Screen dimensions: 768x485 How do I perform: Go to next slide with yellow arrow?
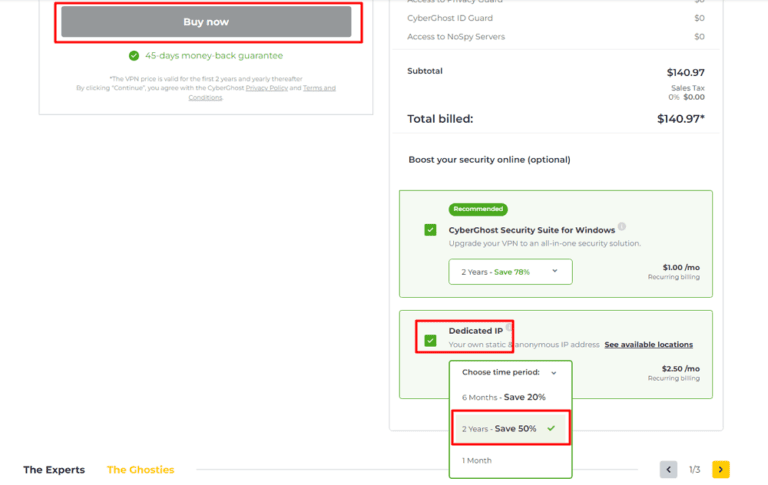(x=720, y=469)
